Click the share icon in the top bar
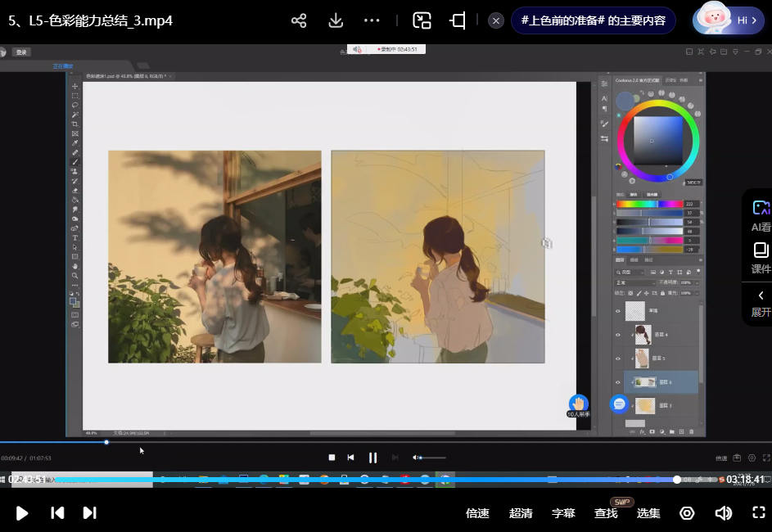 click(x=299, y=20)
